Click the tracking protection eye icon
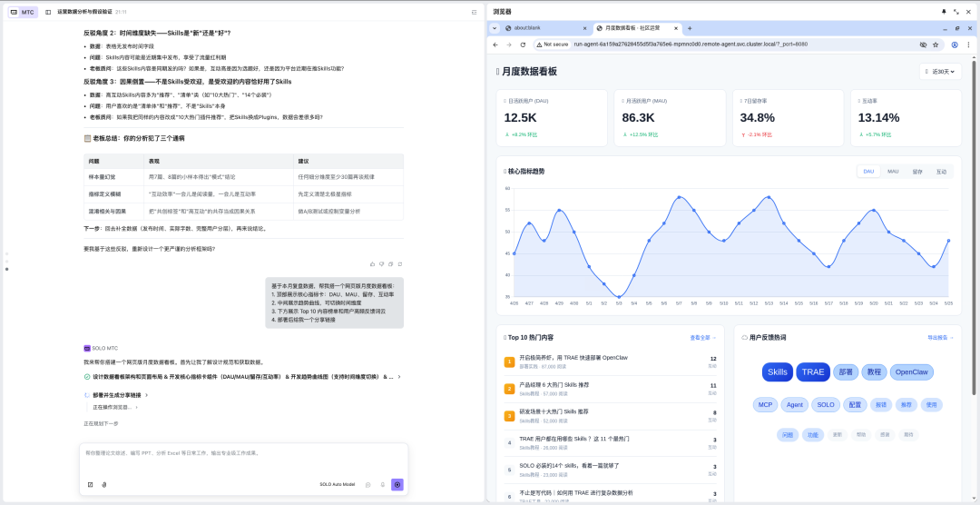This screenshot has height=505, width=980. tap(923, 45)
